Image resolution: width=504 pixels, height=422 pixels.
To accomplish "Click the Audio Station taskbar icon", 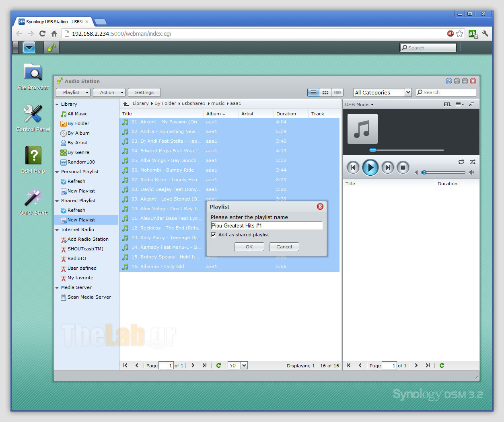I will 51,47.
